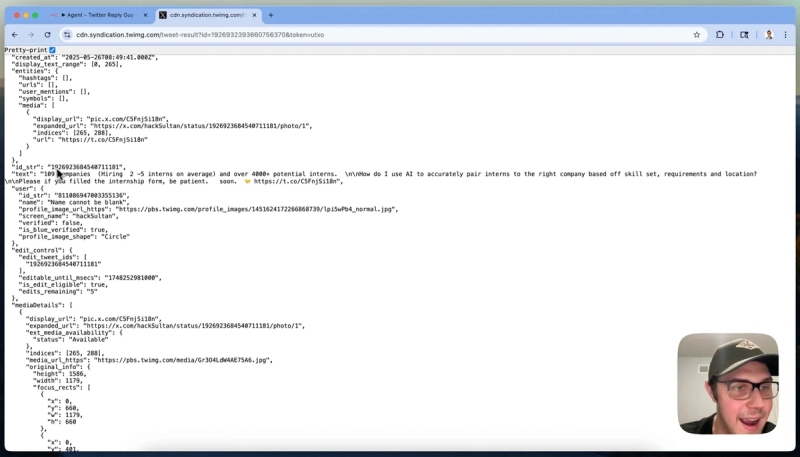
Task: Toggle the Pretty-print checkbox
Action: click(52, 50)
